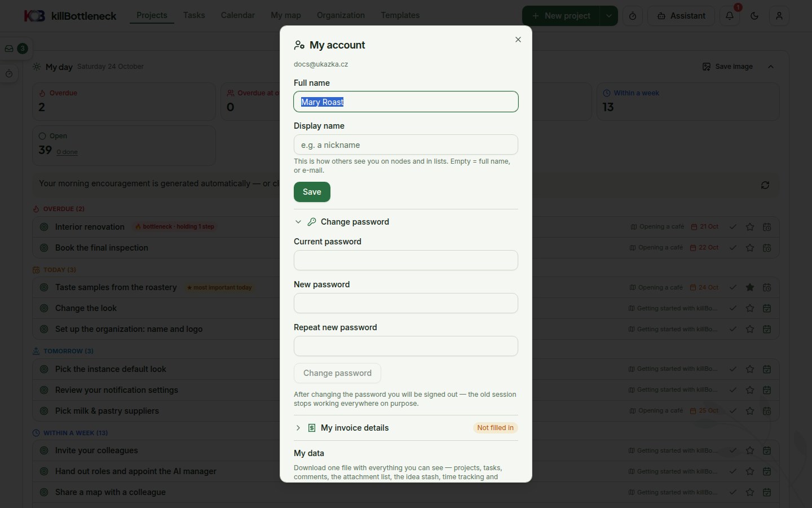
Task: Click the New project button
Action: [x=561, y=16]
